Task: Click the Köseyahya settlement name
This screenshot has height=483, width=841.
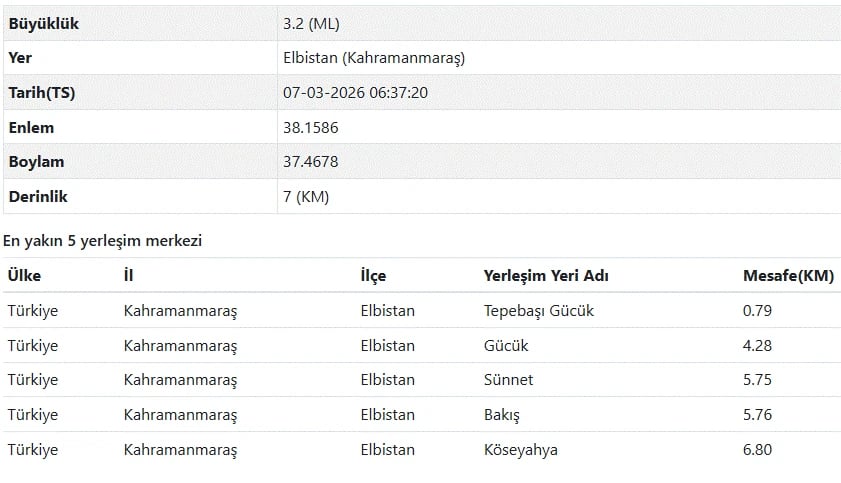Action: [521, 450]
